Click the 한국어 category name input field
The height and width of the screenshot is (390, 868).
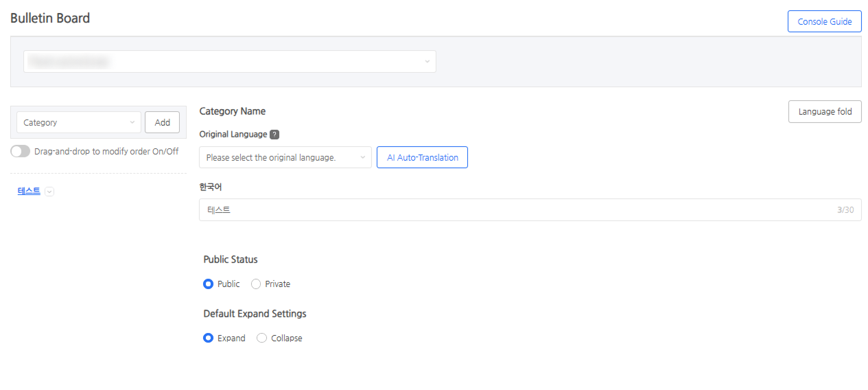pyautogui.click(x=515, y=210)
